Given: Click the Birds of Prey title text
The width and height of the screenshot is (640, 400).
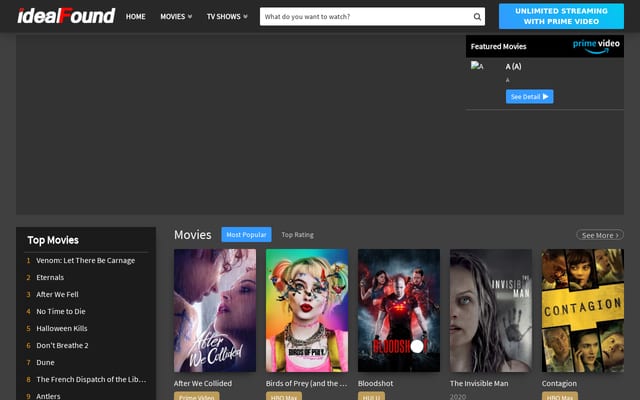Looking at the screenshot, I should (x=307, y=383).
